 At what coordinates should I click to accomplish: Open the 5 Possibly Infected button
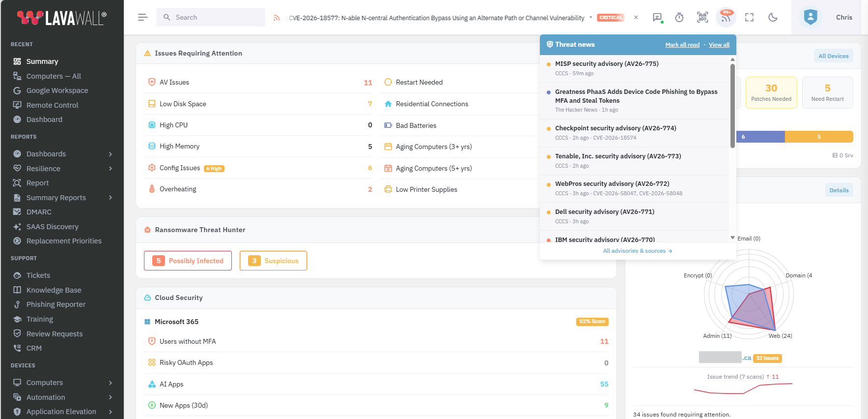pos(188,261)
